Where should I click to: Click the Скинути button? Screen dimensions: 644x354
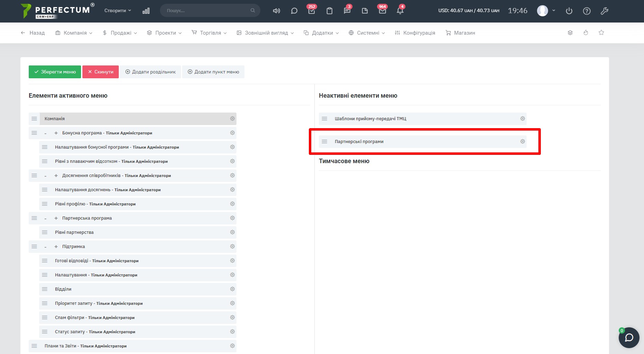pos(100,72)
